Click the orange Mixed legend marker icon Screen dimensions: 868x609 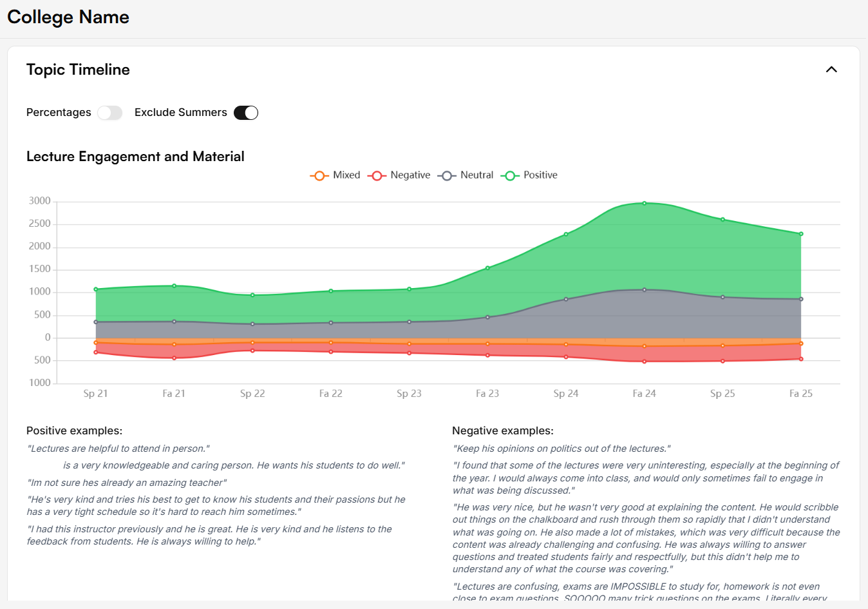point(319,175)
